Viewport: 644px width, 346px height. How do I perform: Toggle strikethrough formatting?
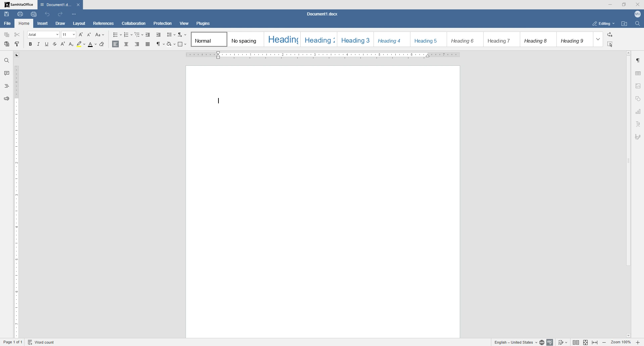(55, 44)
